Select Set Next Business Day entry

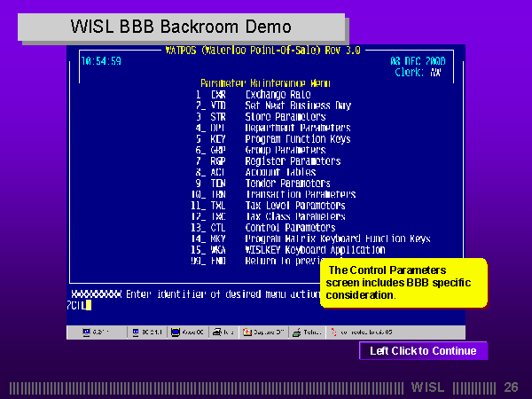click(x=298, y=106)
